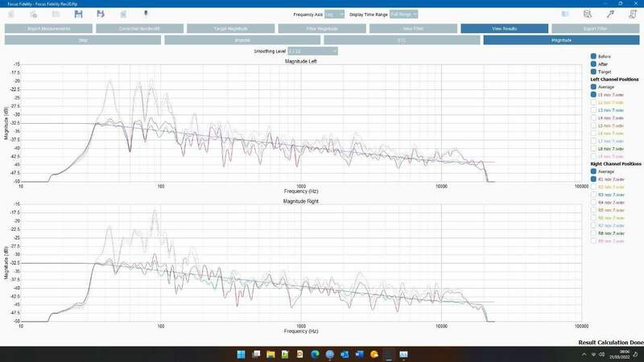This screenshot has width=644, height=362.
Task: Select the Impulse sub-tab
Action: pyautogui.click(x=240, y=39)
